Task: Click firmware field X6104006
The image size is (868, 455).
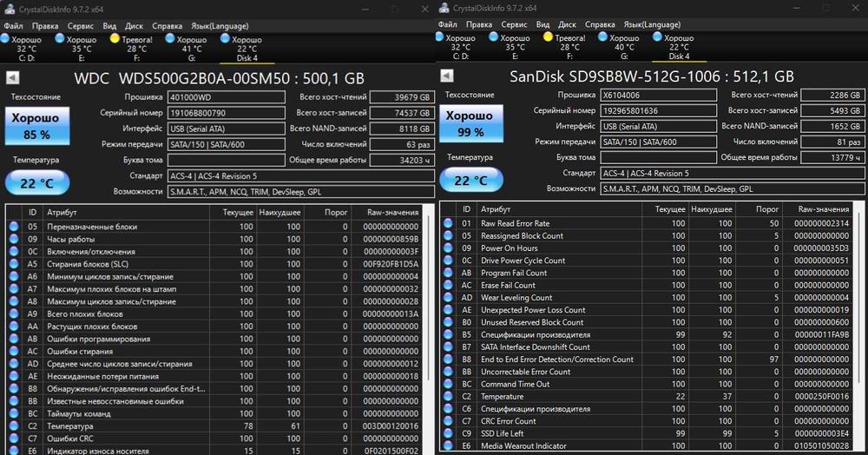Action: point(659,96)
